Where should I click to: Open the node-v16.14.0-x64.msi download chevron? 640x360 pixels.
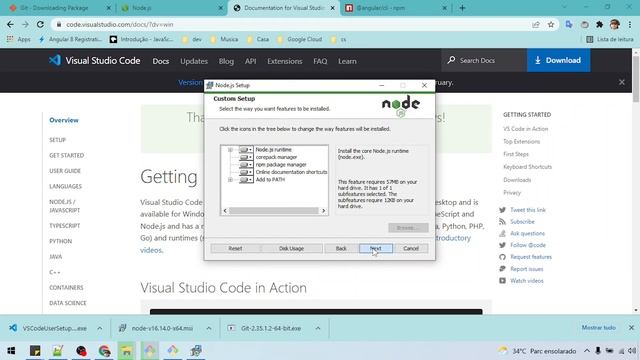tap(209, 328)
